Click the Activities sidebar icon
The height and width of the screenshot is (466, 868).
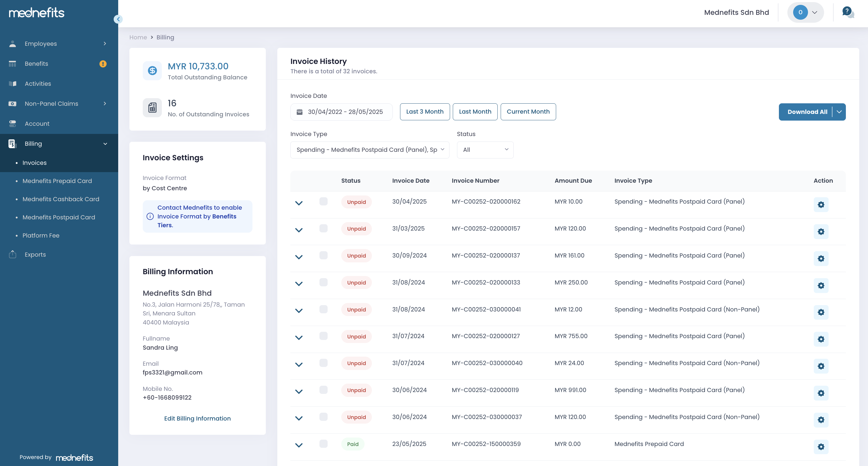[12, 84]
